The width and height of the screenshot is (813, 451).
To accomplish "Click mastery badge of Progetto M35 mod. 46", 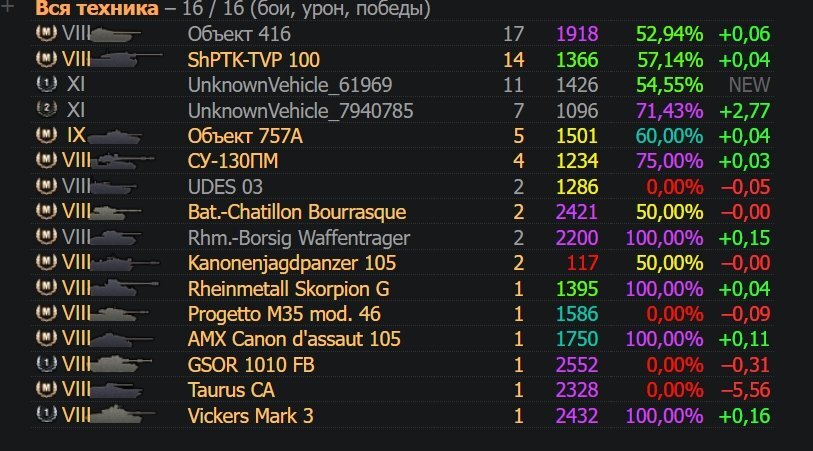I will point(46,313).
